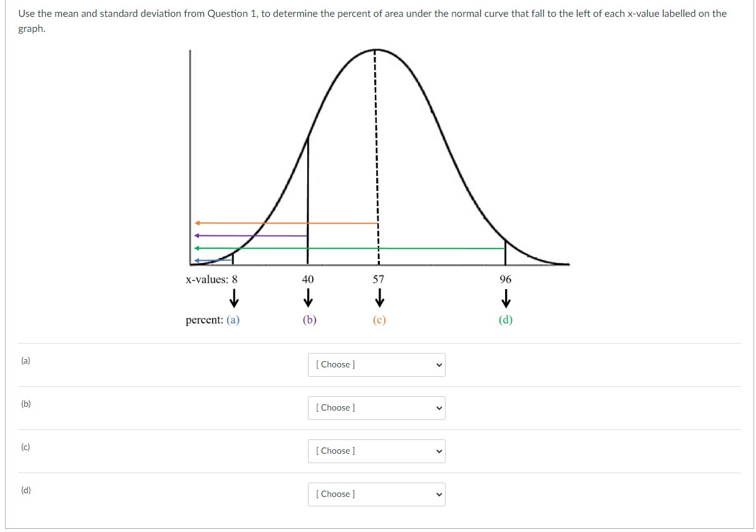Open the answer dropdown for question (b)
This screenshot has height=532, width=756.
[x=375, y=407]
